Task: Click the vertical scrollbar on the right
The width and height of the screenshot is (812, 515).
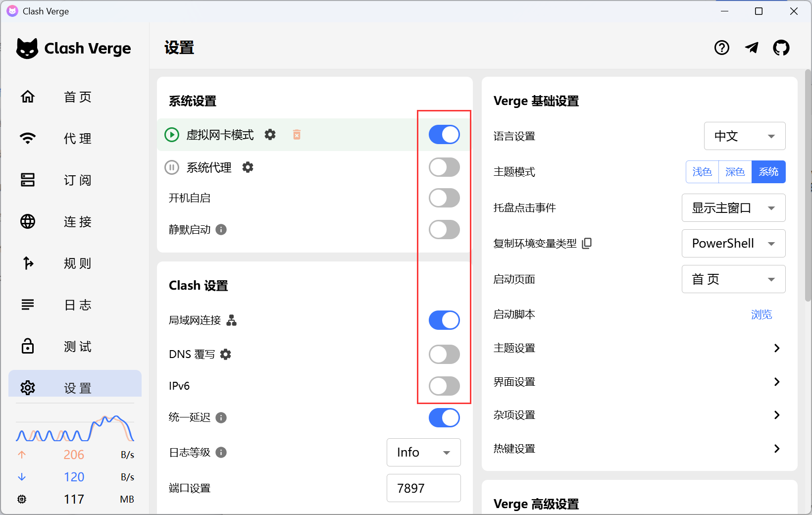Action: [x=808, y=184]
